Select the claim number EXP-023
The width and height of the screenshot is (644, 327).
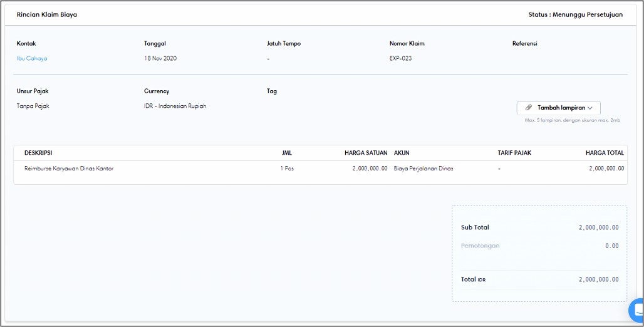coord(400,58)
